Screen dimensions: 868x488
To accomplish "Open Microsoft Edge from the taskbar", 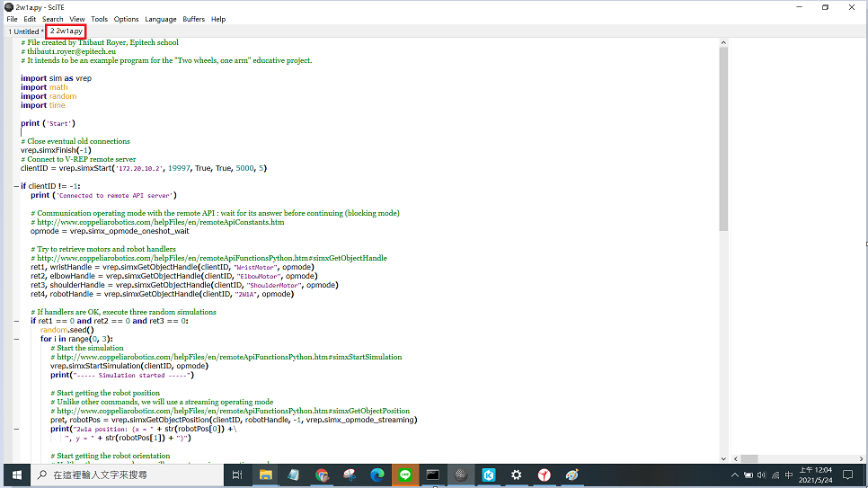I will pyautogui.click(x=377, y=475).
